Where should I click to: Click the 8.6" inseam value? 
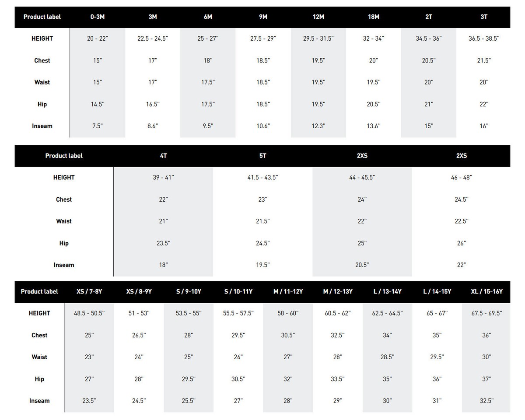(152, 126)
